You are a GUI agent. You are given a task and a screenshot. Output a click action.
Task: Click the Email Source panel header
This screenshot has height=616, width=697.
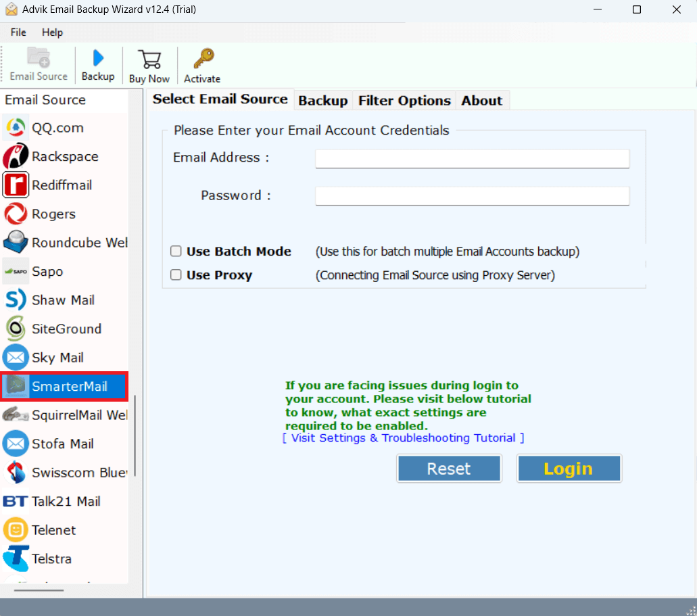(x=45, y=99)
